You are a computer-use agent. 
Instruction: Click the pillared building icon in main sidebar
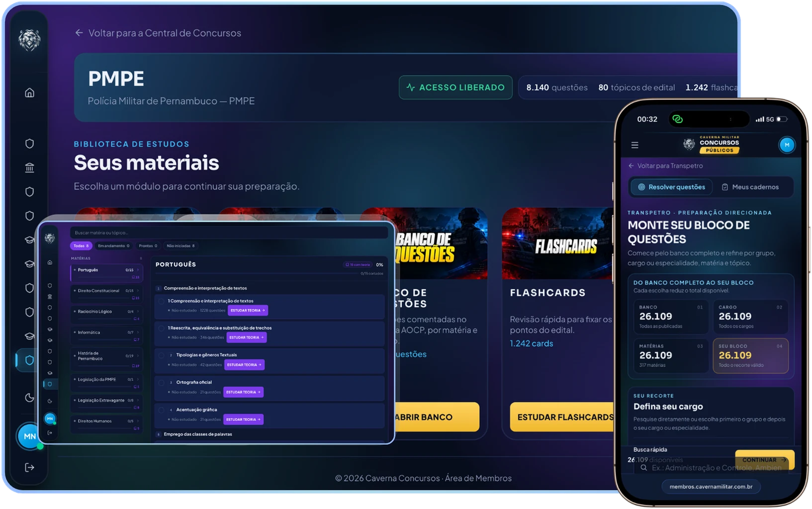click(30, 168)
